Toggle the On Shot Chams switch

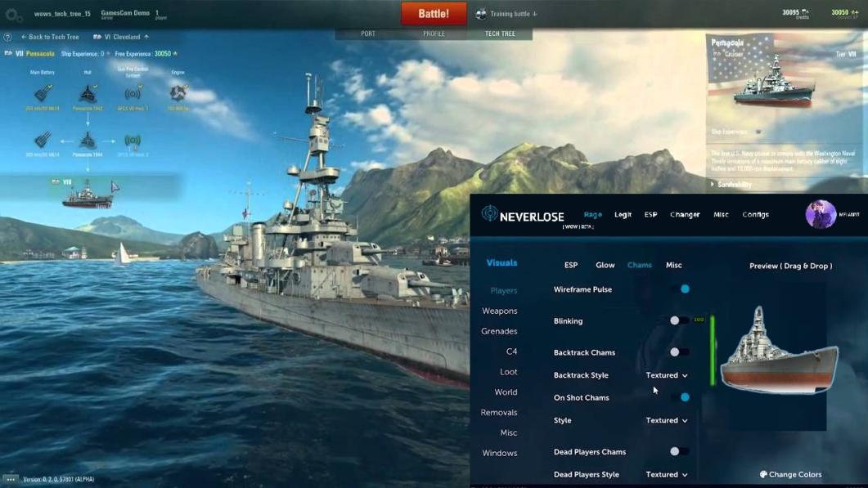680,397
